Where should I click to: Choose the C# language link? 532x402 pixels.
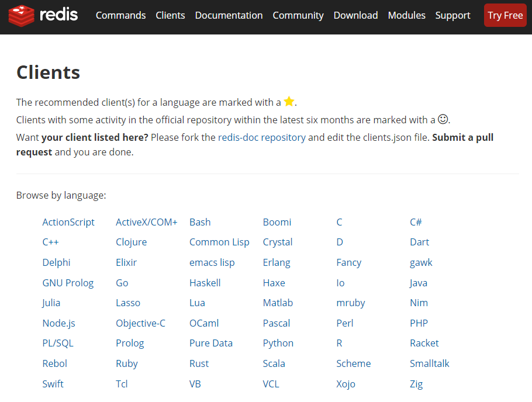pyautogui.click(x=416, y=222)
